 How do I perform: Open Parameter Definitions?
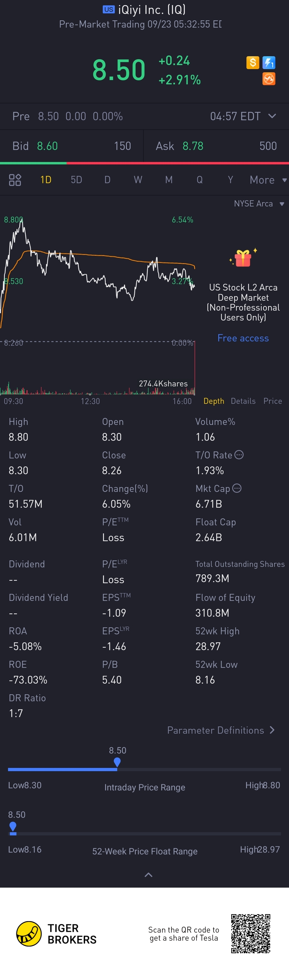point(220,730)
